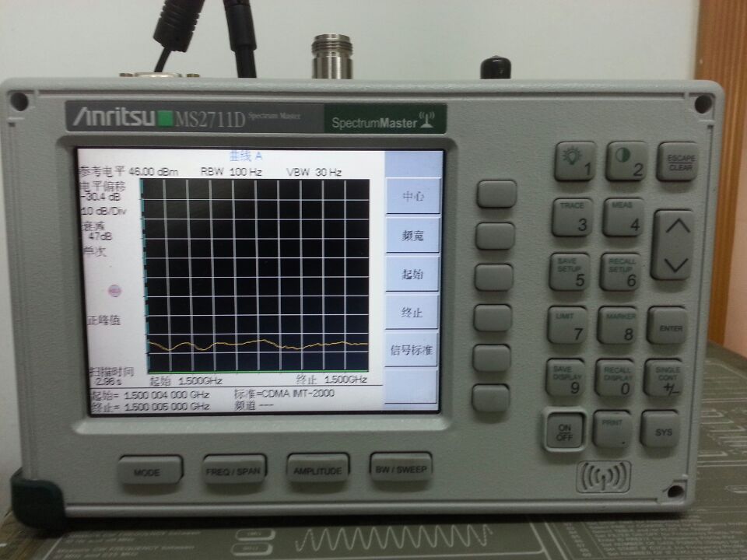Click the 47dB attenuation value
747x560 pixels.
[x=100, y=236]
